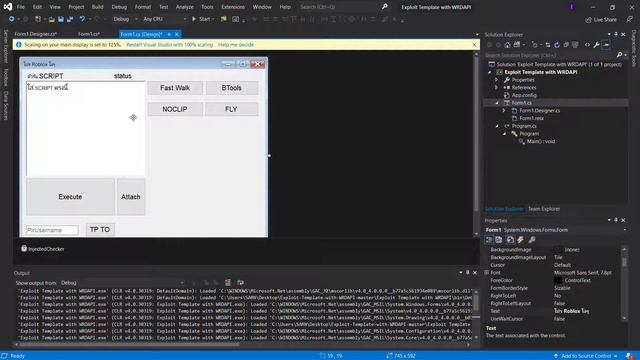Click the PlrUsername text box
The image size is (640, 360).
pos(52,230)
